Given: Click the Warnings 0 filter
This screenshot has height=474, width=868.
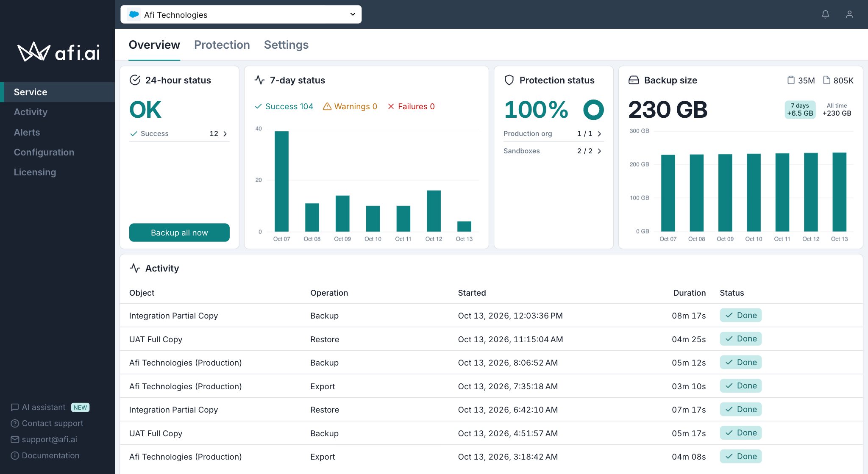Looking at the screenshot, I should coord(350,106).
